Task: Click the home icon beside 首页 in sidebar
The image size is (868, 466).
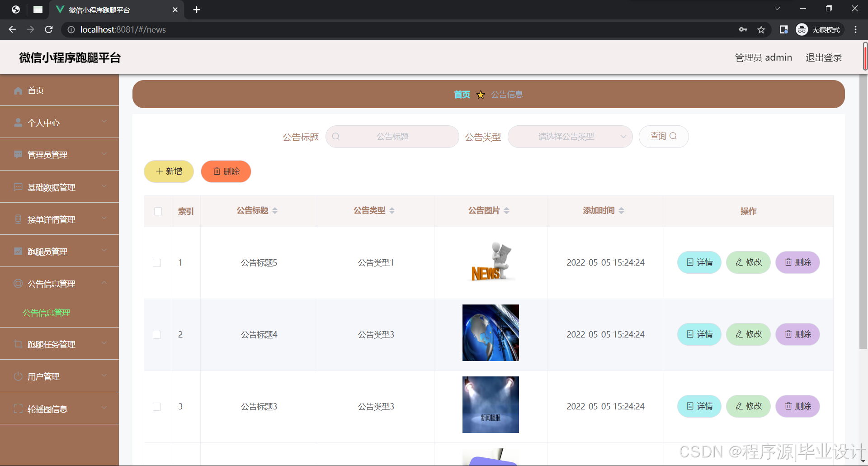Action: [18, 90]
